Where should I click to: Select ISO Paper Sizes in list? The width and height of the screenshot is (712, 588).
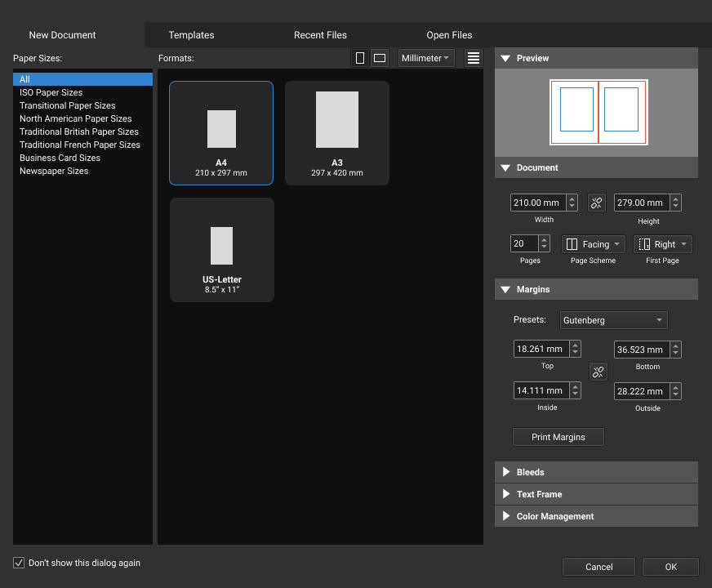(x=51, y=92)
